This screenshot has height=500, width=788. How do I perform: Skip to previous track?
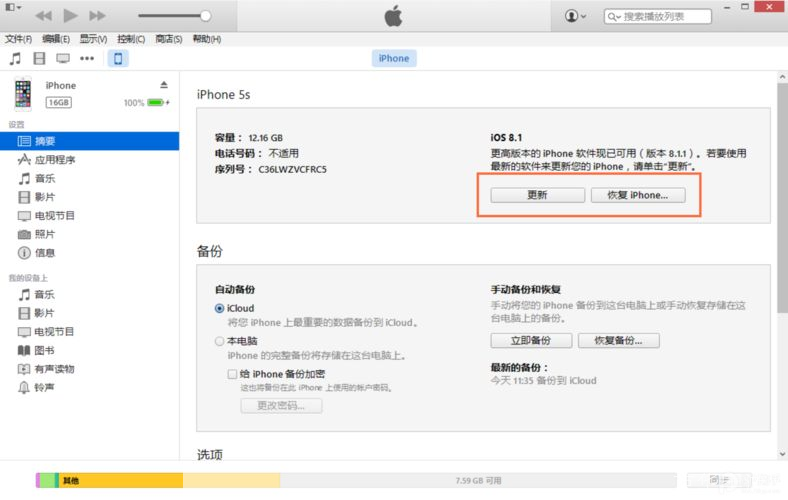point(44,16)
